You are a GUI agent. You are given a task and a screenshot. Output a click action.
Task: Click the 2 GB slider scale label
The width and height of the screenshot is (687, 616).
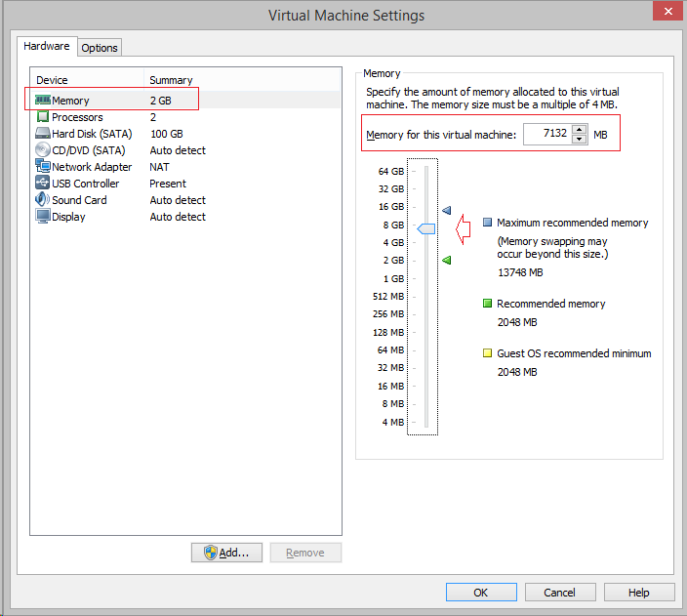coord(393,260)
